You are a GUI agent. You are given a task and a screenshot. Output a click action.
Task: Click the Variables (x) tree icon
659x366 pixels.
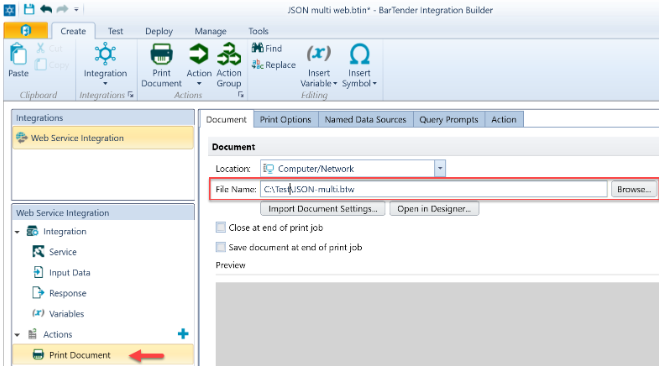[x=38, y=313]
